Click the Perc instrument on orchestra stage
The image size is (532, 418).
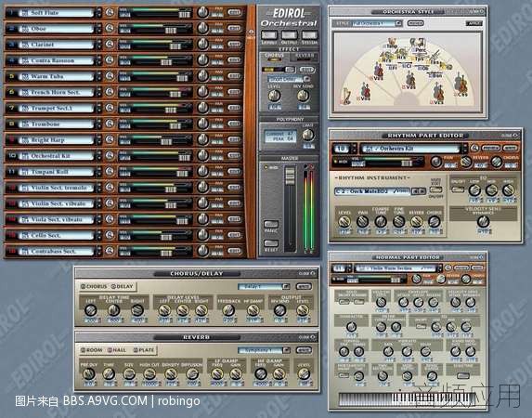click(x=418, y=45)
